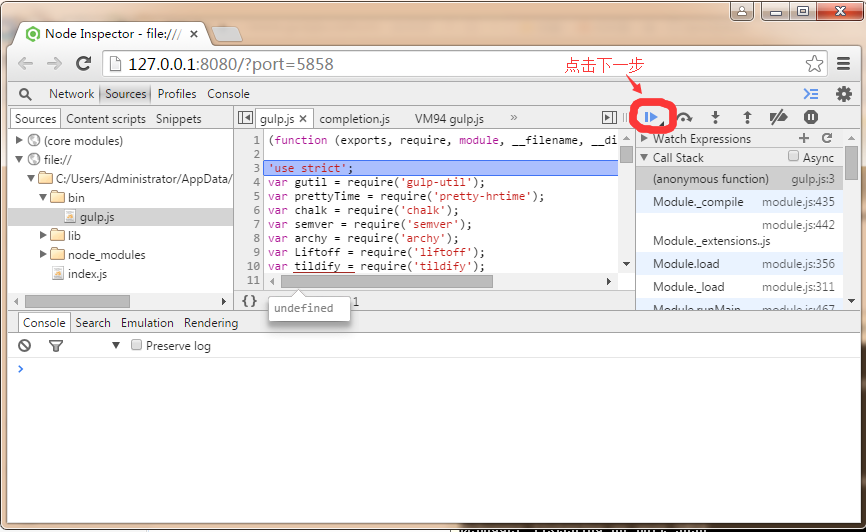Viewport: 866px width, 532px height.
Task: Select index.js in the file tree
Action: click(87, 273)
